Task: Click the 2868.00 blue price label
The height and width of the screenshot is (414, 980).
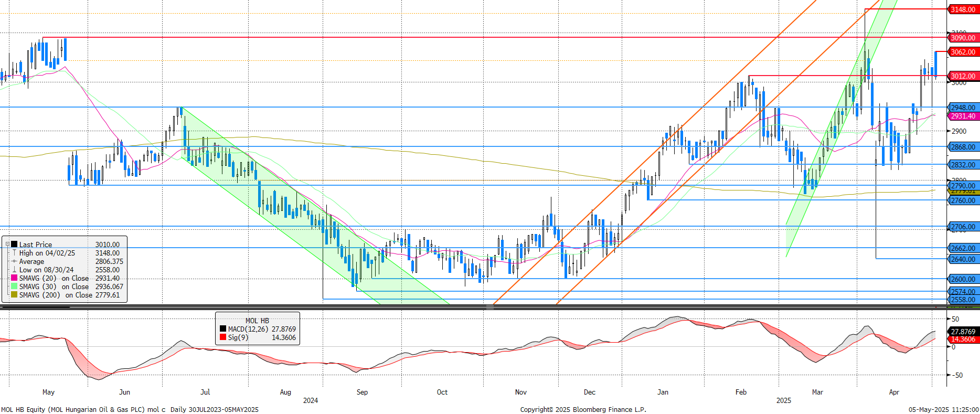Action: (x=963, y=147)
